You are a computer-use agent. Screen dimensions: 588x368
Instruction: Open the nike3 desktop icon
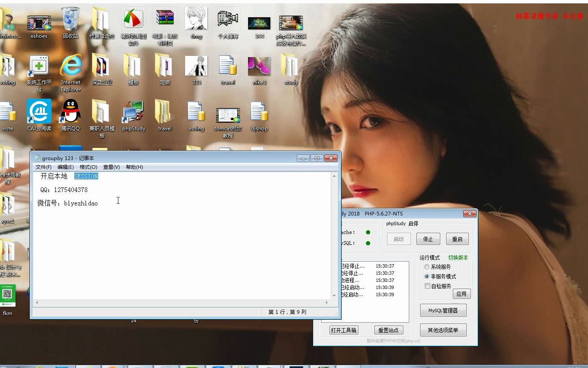tap(259, 67)
